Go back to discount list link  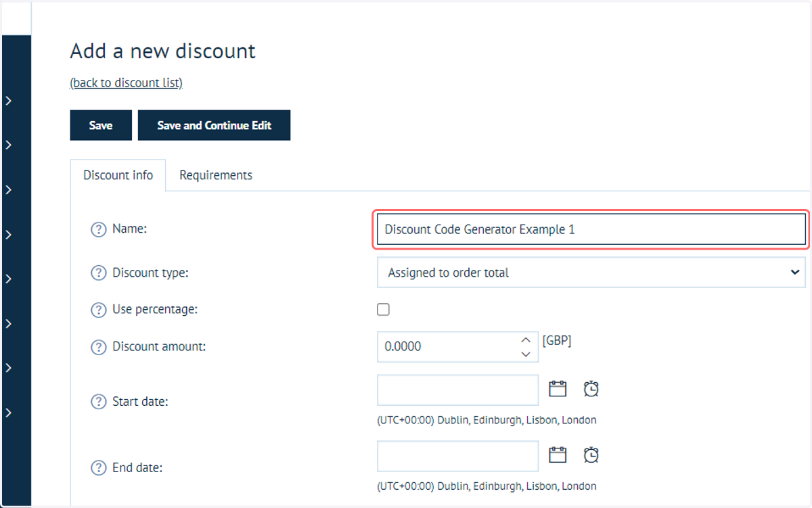(127, 83)
